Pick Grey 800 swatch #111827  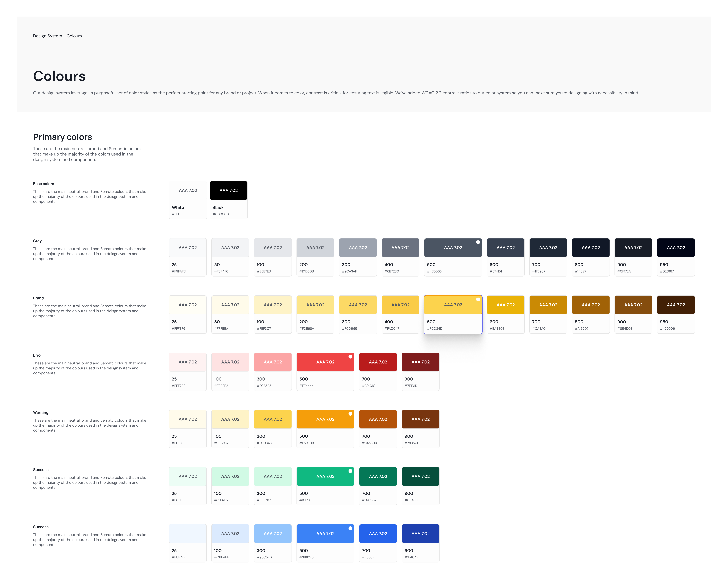591,257
